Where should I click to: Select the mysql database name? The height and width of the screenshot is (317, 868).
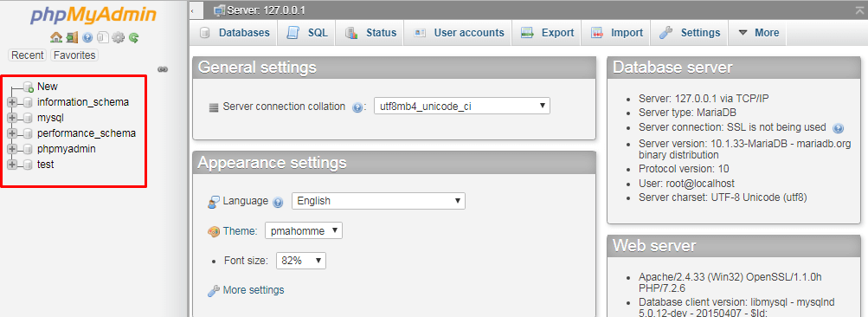(x=50, y=118)
